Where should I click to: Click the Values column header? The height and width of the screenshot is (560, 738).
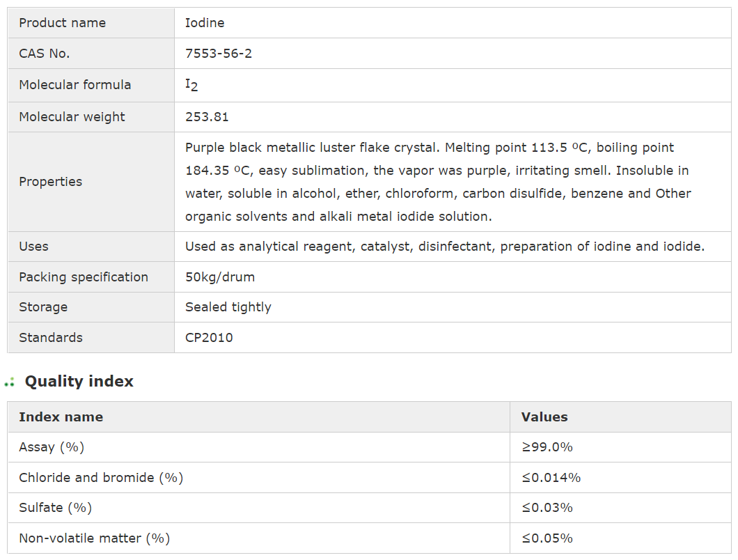[544, 417]
